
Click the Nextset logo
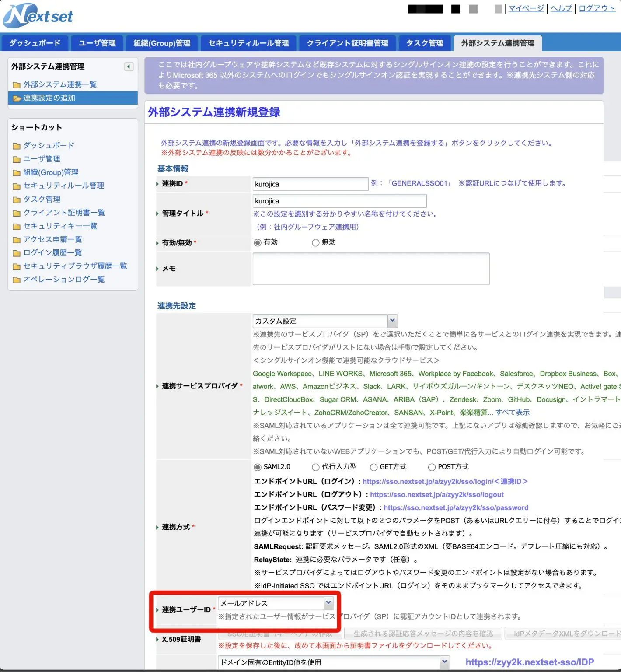[x=38, y=16]
